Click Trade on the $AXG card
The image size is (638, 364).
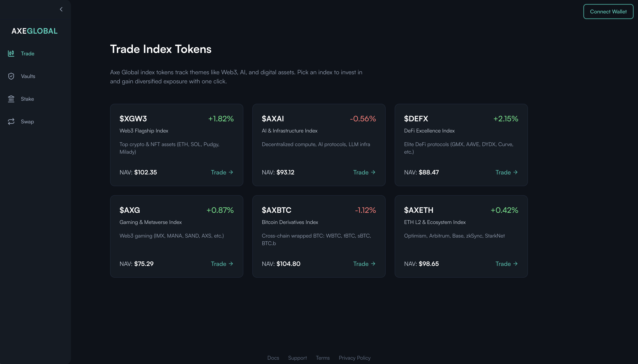(x=222, y=264)
